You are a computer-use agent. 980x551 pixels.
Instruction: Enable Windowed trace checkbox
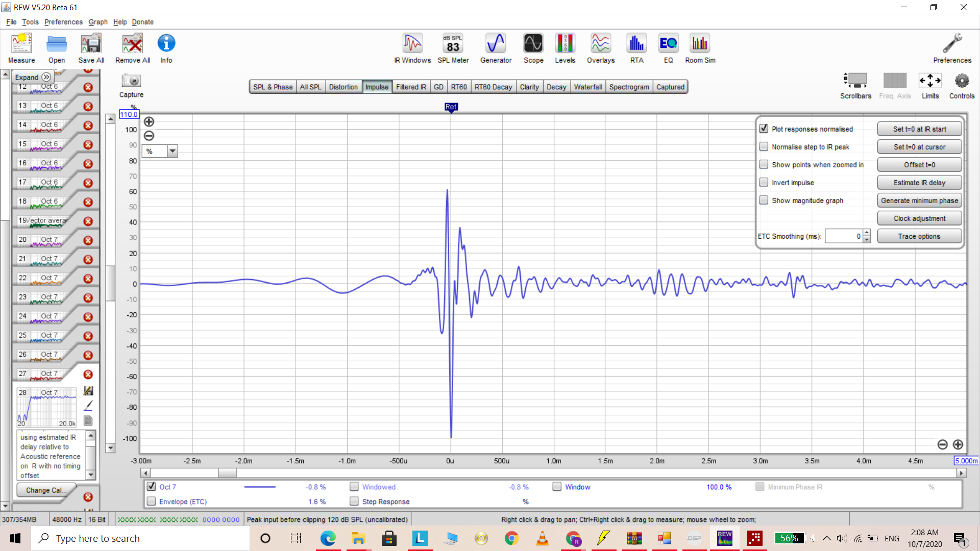[x=354, y=486]
